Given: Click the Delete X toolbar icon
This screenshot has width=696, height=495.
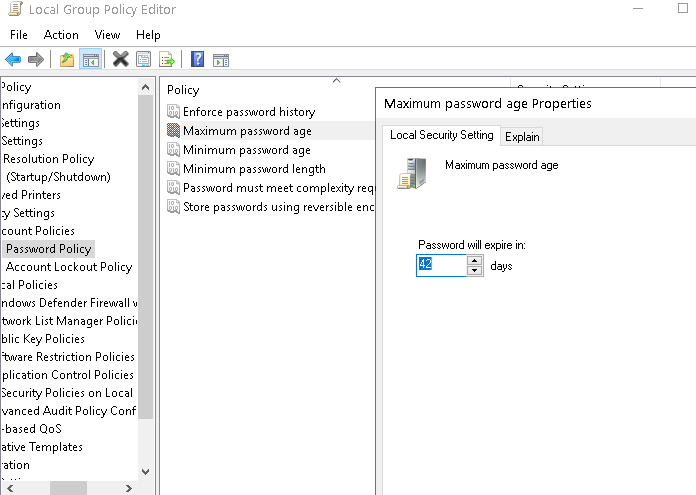Looking at the screenshot, I should tap(120, 59).
